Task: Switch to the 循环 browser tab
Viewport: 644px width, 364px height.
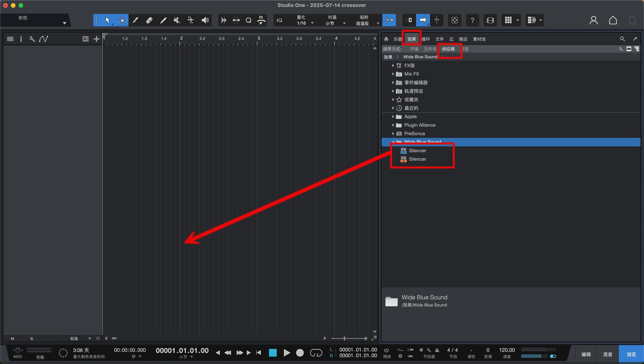Action: click(x=426, y=39)
